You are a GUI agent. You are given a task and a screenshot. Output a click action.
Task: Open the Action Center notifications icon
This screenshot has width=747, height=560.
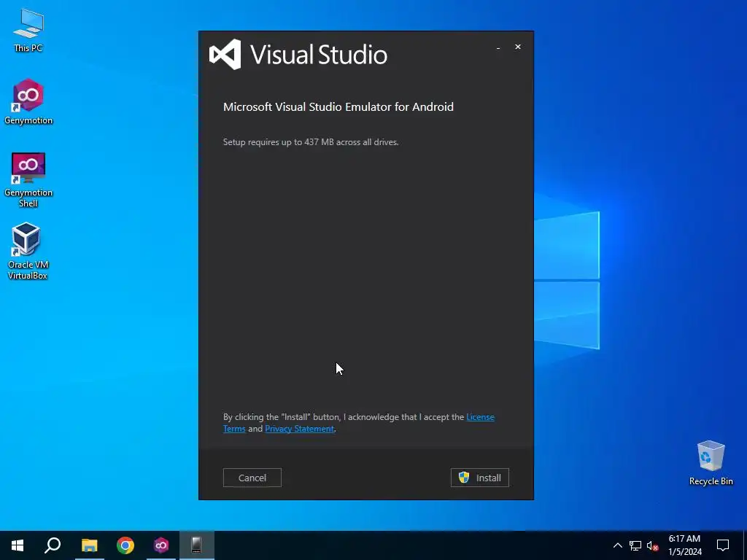(723, 545)
